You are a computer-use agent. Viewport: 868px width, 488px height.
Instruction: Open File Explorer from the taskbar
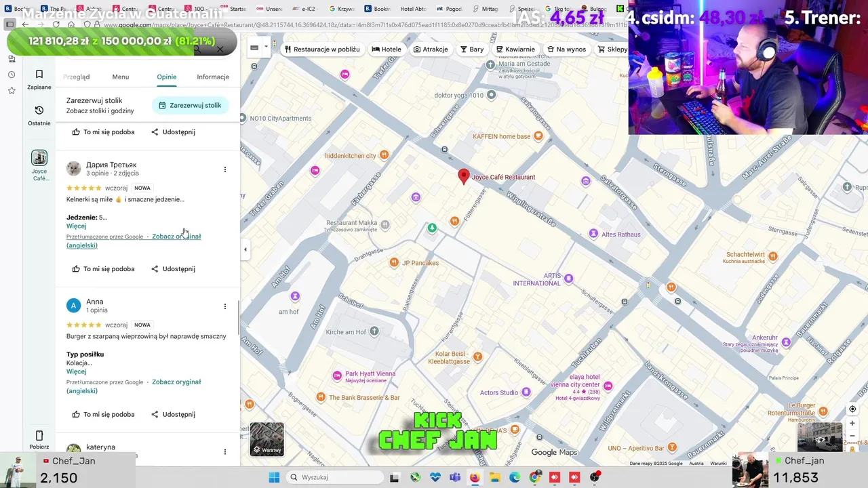(x=494, y=477)
